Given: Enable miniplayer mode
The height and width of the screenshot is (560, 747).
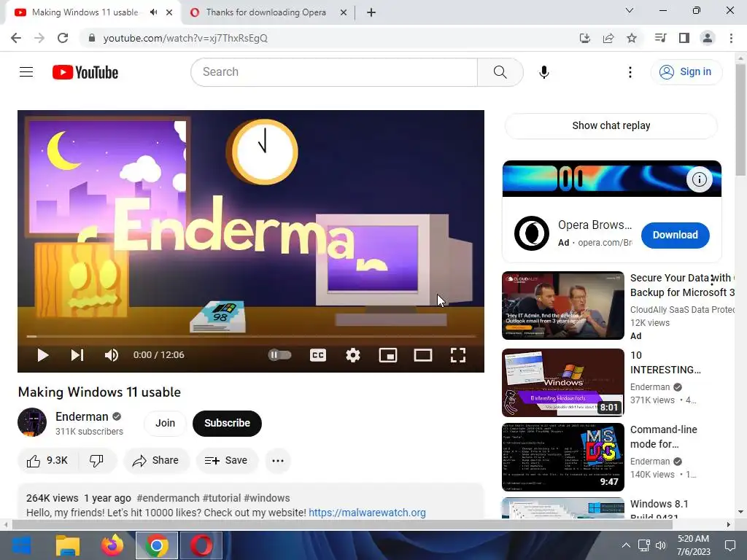Looking at the screenshot, I should click(x=388, y=355).
